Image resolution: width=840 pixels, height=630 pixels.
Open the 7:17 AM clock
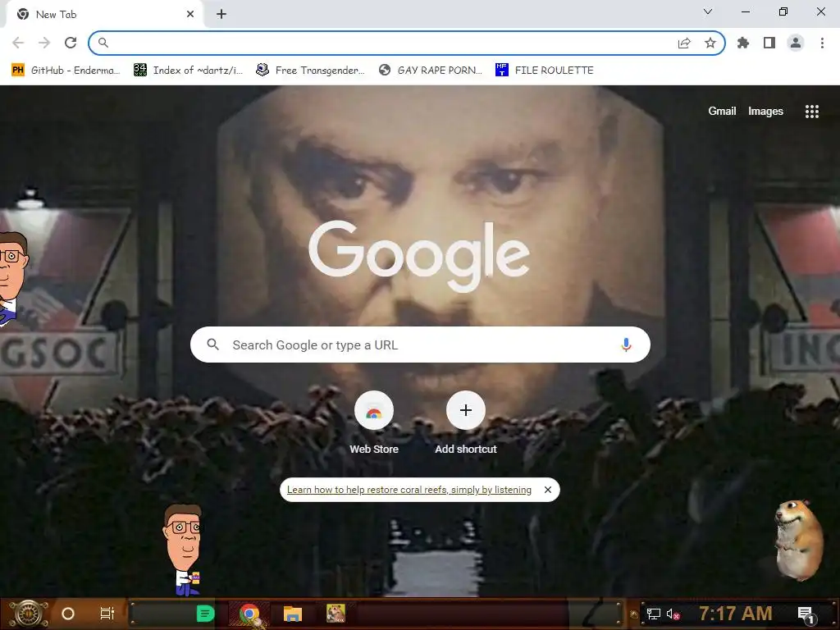[736, 614]
